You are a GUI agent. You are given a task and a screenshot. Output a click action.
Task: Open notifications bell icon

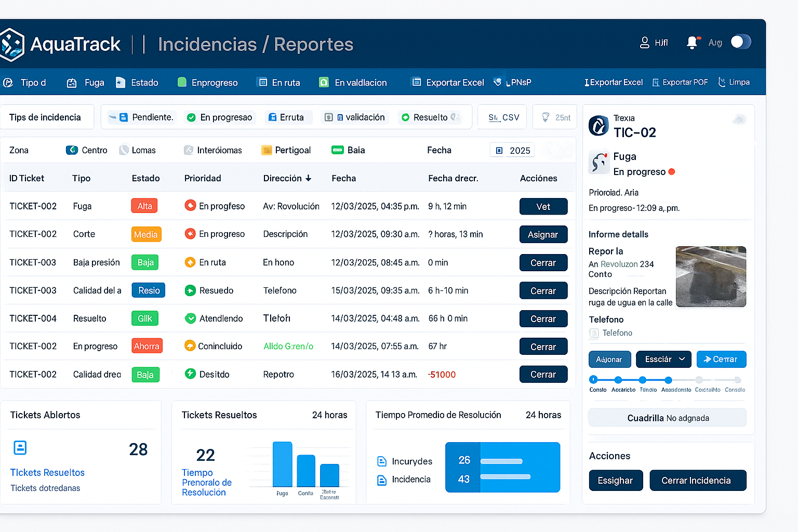tap(691, 43)
